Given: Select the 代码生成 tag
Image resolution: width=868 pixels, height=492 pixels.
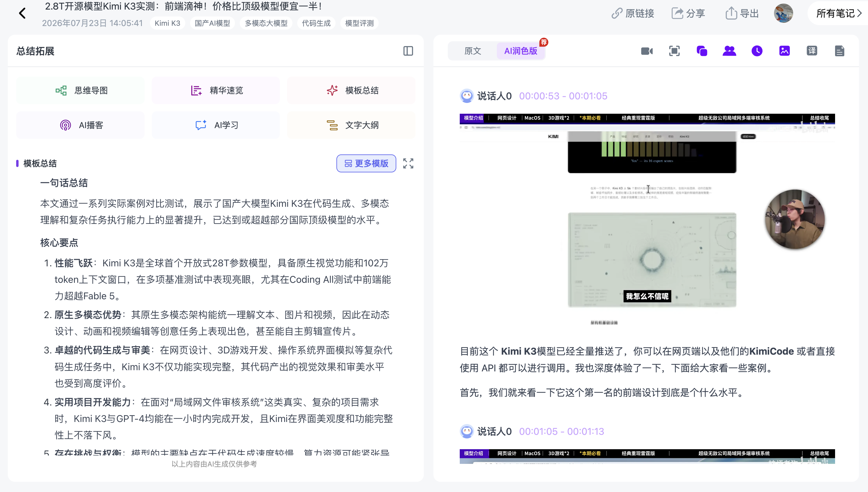Looking at the screenshot, I should [316, 23].
